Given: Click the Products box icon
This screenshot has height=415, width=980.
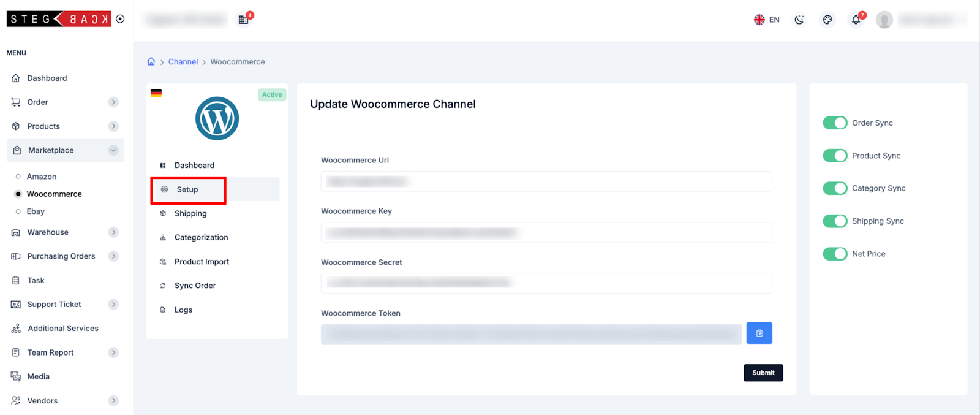Looking at the screenshot, I should pyautogui.click(x=16, y=126).
